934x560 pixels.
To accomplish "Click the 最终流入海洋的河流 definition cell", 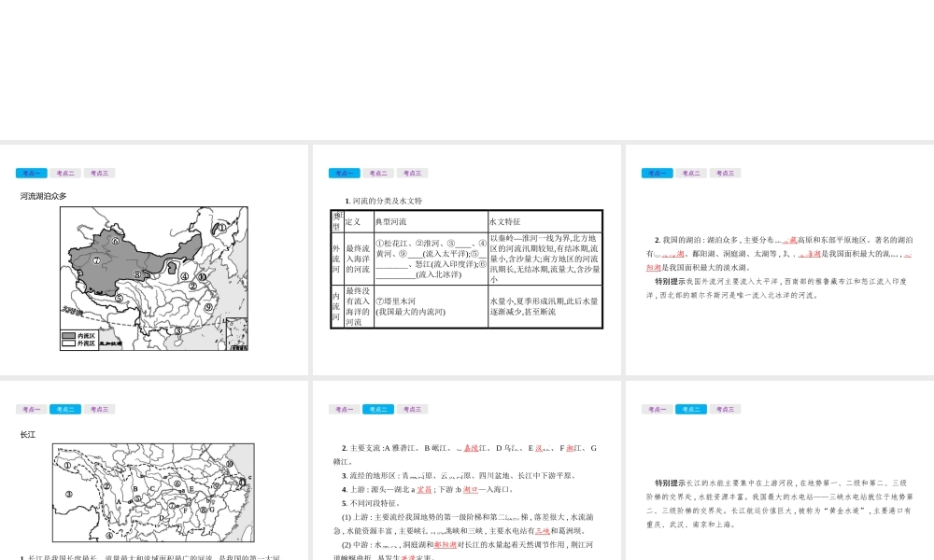I will (359, 259).
